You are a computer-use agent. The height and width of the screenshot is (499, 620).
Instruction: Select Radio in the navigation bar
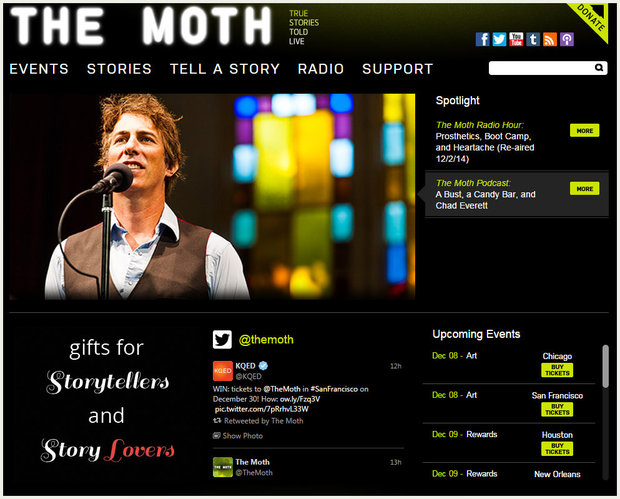click(x=321, y=69)
